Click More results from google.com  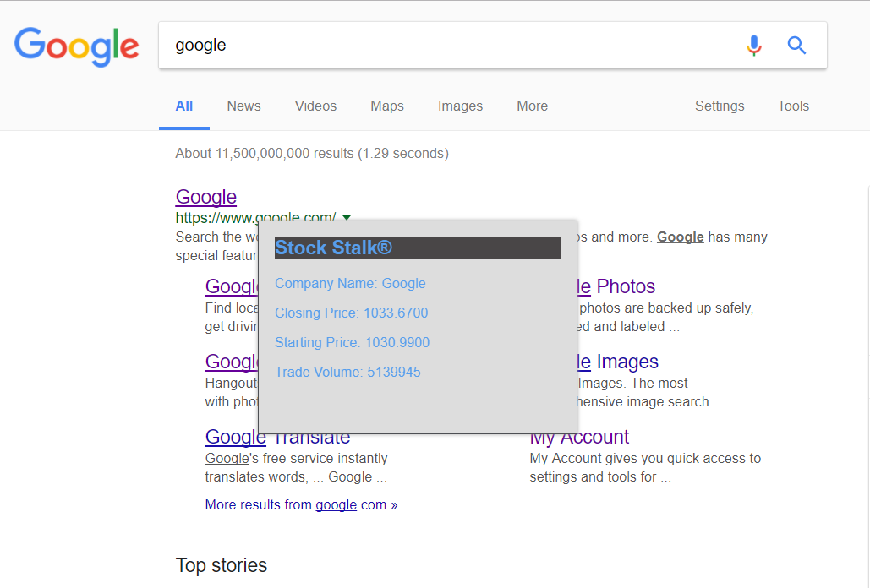[x=301, y=505]
